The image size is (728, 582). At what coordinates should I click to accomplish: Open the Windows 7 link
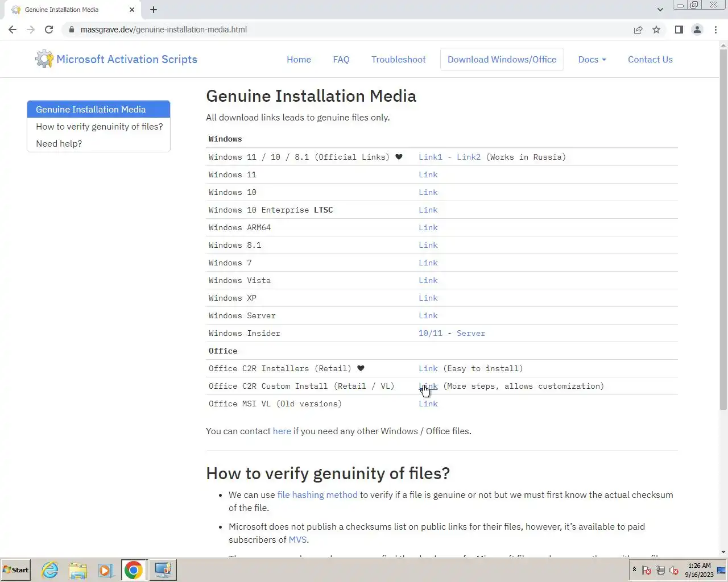428,263
